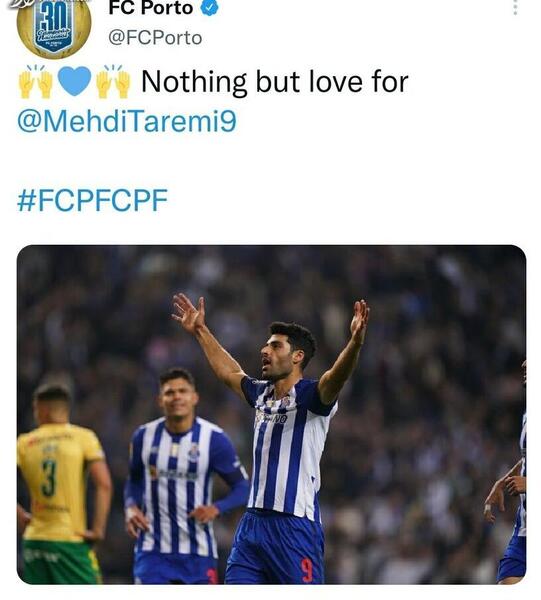Open the tweet's three-dot options menu
The width and height of the screenshot is (541, 600).
(515, 7)
